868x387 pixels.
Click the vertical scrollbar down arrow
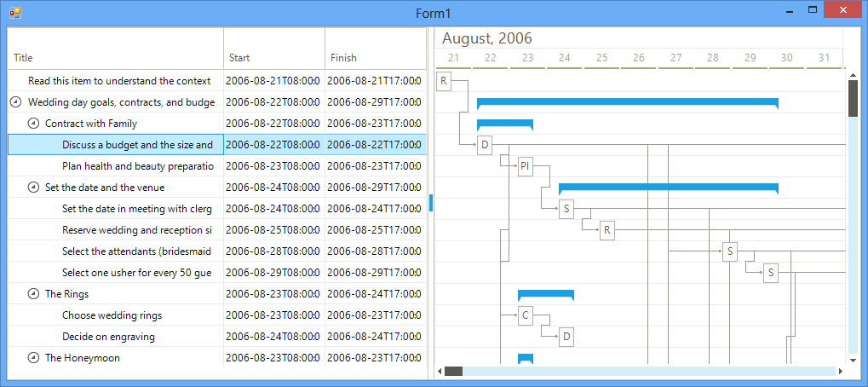pos(853,360)
